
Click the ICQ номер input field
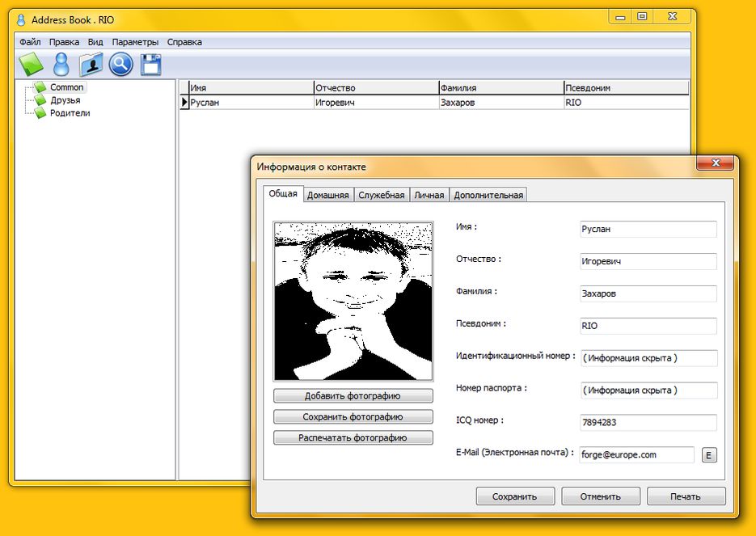click(648, 423)
